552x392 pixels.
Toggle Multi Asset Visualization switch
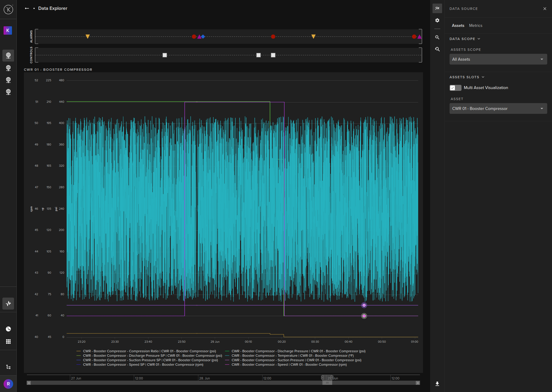pos(456,88)
